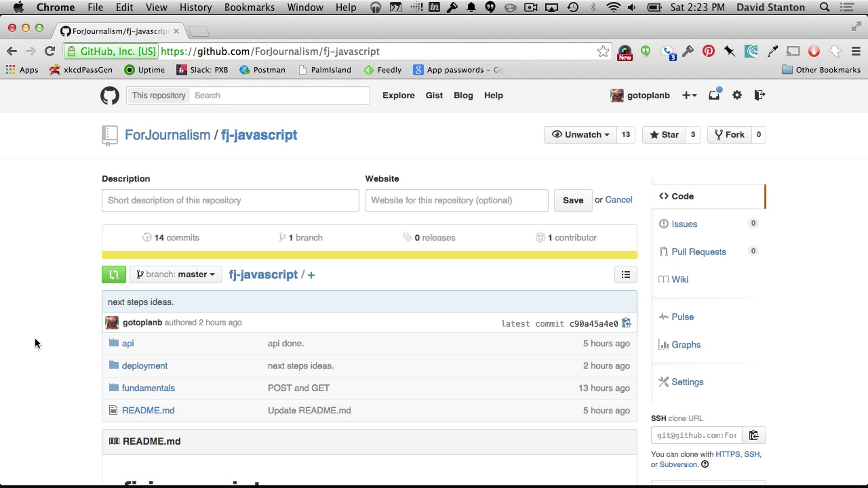Select the Code tab in sidebar
Image resolution: width=868 pixels, height=488 pixels.
pyautogui.click(x=708, y=196)
